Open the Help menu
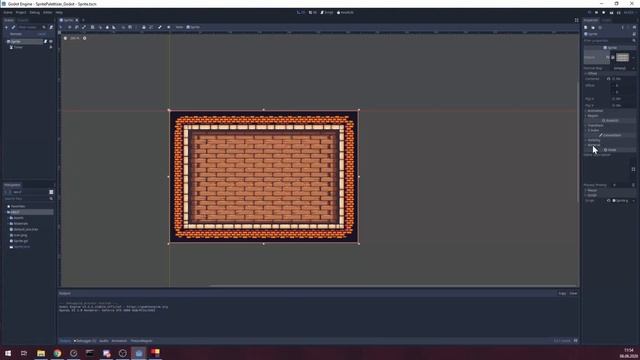This screenshot has width=640, height=360. tap(59, 13)
